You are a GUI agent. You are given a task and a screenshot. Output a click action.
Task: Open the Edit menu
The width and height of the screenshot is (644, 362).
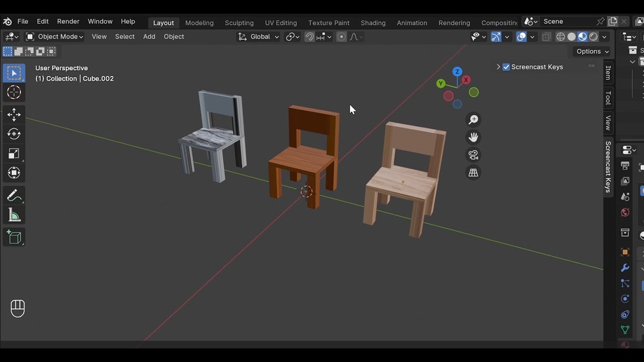[x=43, y=22]
